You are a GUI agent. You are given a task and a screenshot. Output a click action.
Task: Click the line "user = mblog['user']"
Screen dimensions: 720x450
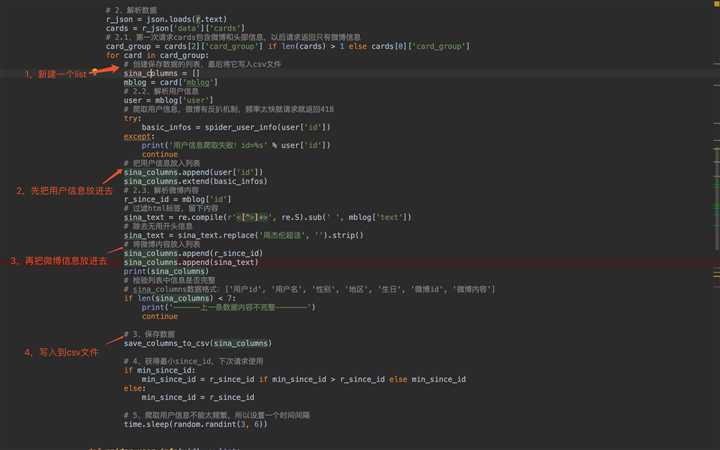coord(169,100)
